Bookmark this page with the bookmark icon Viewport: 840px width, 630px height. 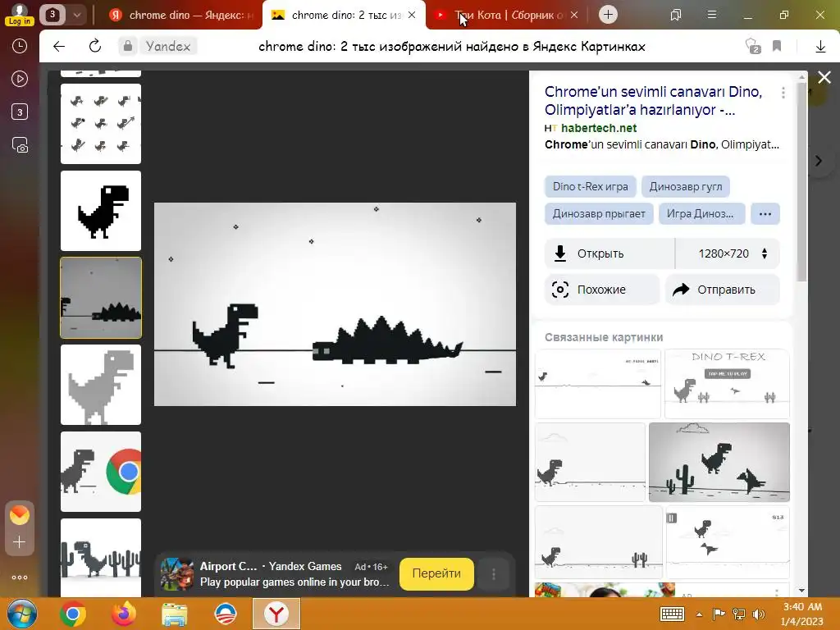pos(777,47)
